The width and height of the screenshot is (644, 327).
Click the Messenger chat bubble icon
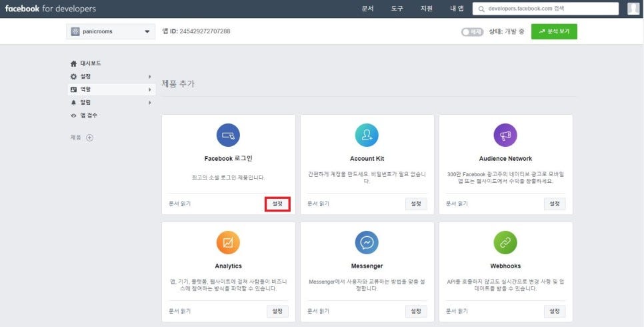(367, 243)
